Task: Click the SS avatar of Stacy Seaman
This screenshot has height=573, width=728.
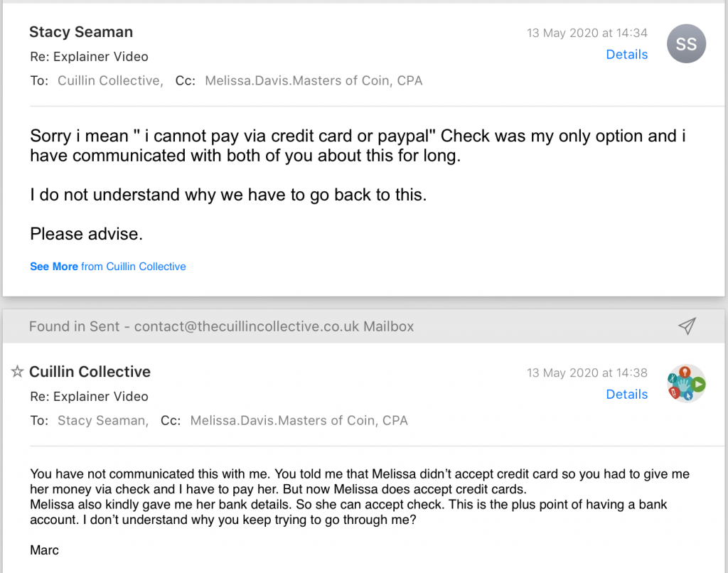Action: point(686,44)
